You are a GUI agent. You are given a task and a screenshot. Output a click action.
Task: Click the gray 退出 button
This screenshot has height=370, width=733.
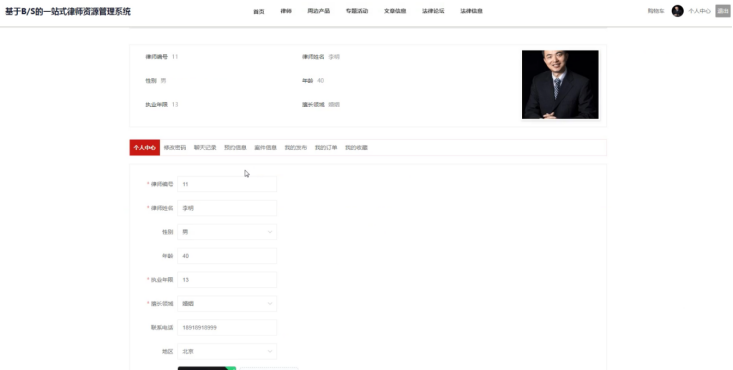[723, 11]
